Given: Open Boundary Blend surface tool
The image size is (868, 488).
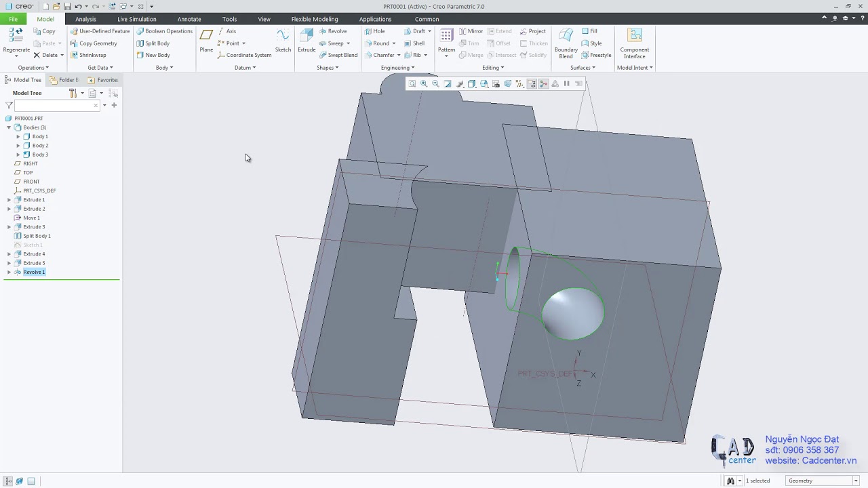Looking at the screenshot, I should pos(566,42).
